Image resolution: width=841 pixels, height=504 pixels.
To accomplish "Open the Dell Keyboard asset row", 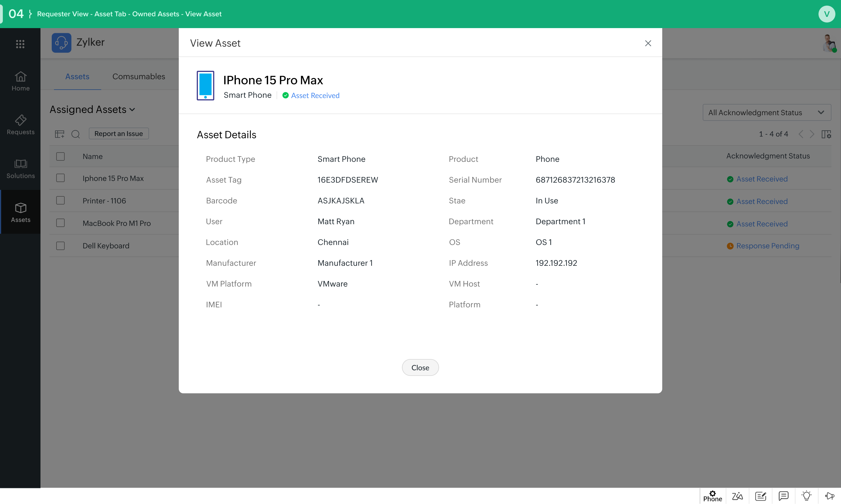I will pyautogui.click(x=106, y=246).
